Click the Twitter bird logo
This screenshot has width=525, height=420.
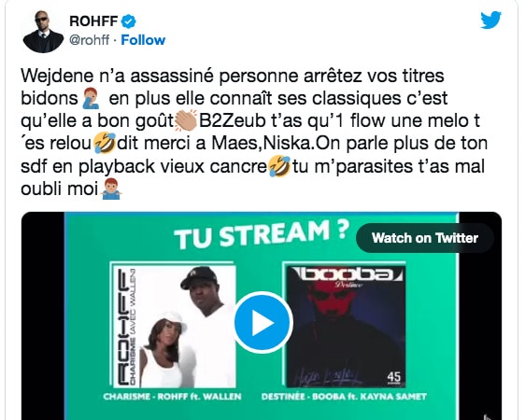click(x=490, y=20)
